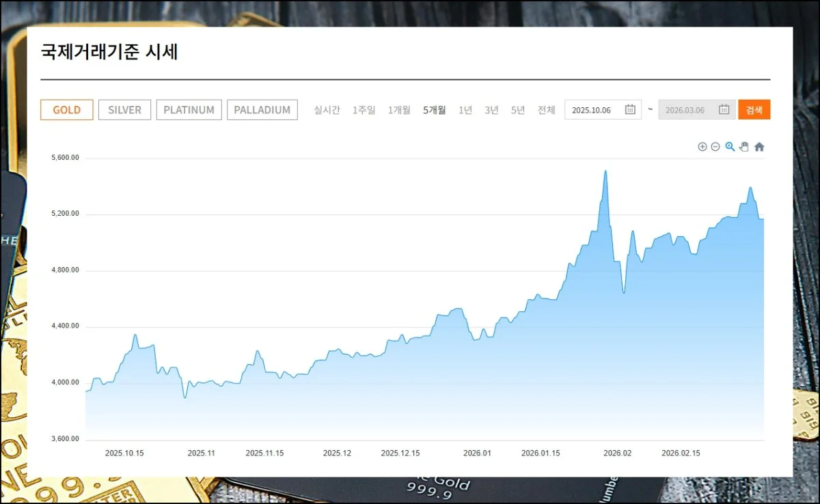
Task: Select the magnifier selection zoom tool
Action: click(x=730, y=147)
